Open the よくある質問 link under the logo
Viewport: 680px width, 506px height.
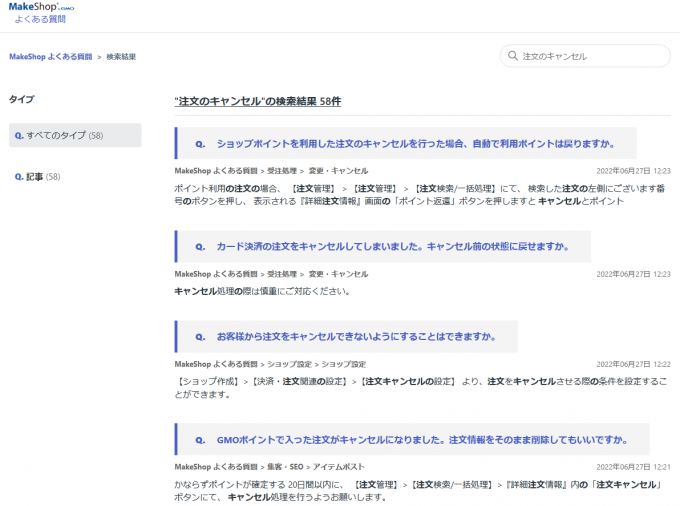click(x=40, y=19)
